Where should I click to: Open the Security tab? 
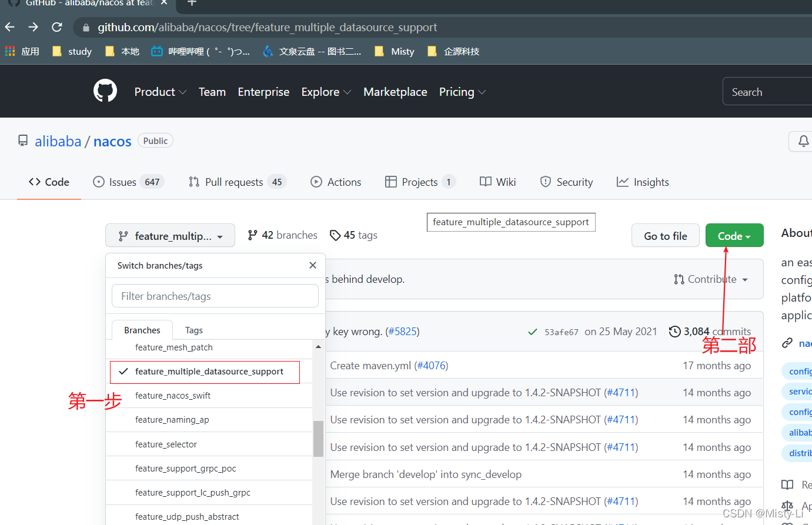tap(566, 182)
